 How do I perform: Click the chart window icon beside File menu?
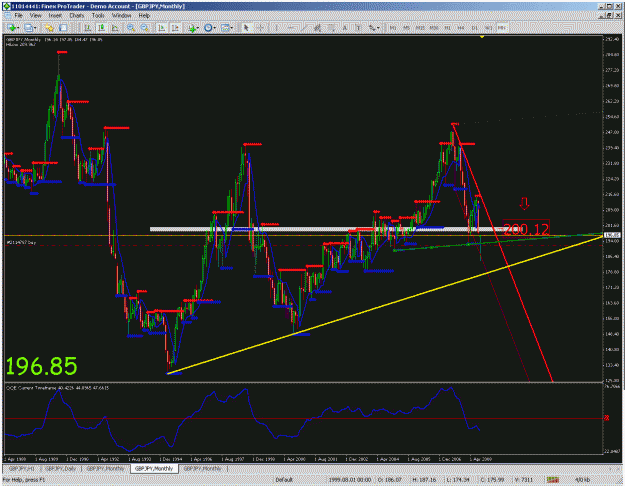coord(8,16)
